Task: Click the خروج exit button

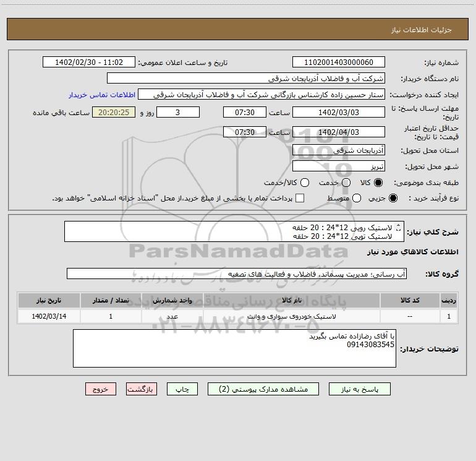Action: click(101, 389)
